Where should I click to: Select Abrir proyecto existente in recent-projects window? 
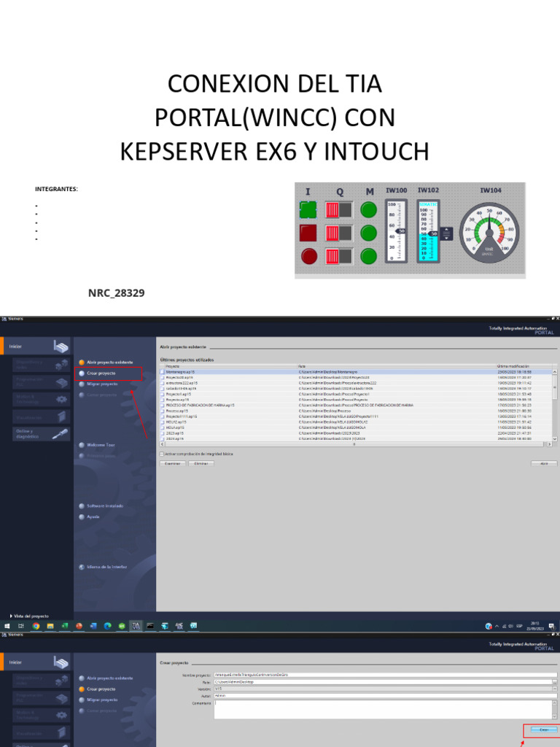(106, 363)
